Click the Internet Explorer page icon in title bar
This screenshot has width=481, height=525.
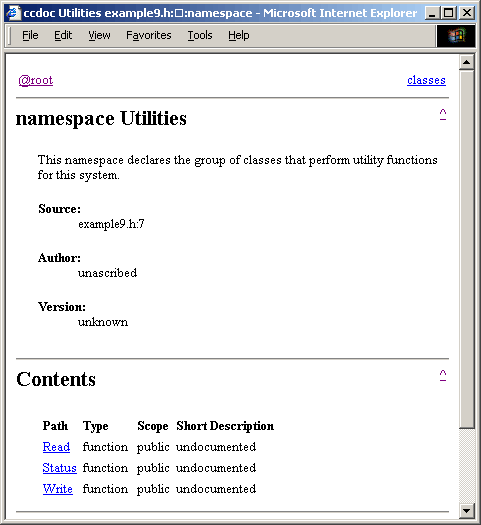pyautogui.click(x=13, y=13)
